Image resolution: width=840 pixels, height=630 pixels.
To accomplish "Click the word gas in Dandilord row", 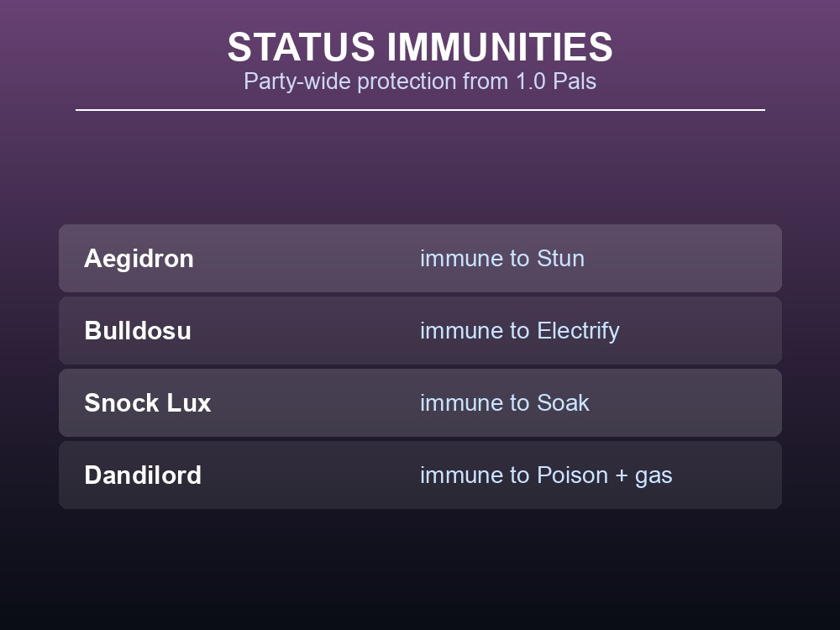I will click(x=654, y=477).
